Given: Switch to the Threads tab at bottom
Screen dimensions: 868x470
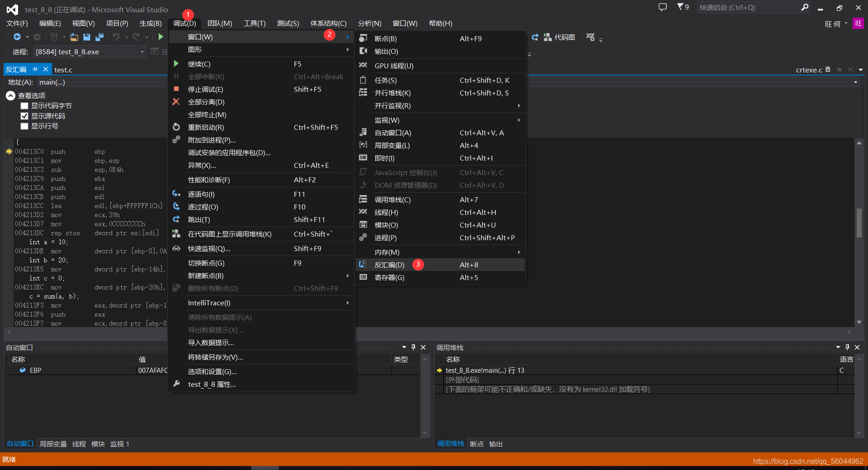Looking at the screenshot, I should click(79, 444).
